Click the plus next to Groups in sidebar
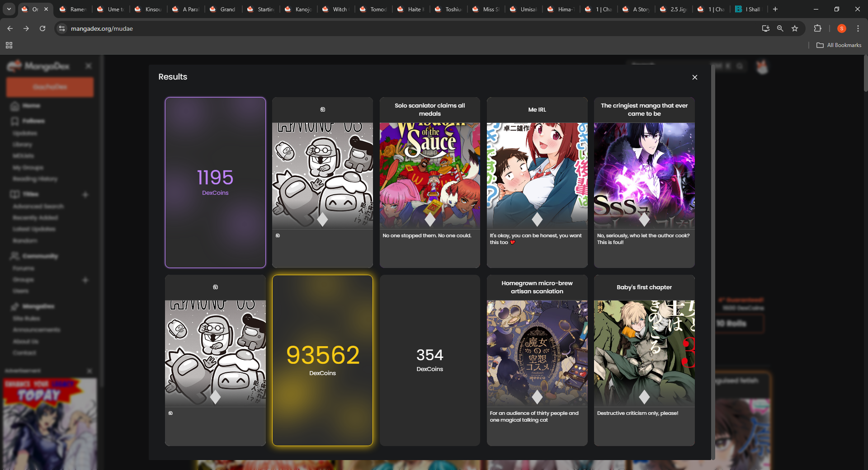This screenshot has height=470, width=868. pos(85,280)
